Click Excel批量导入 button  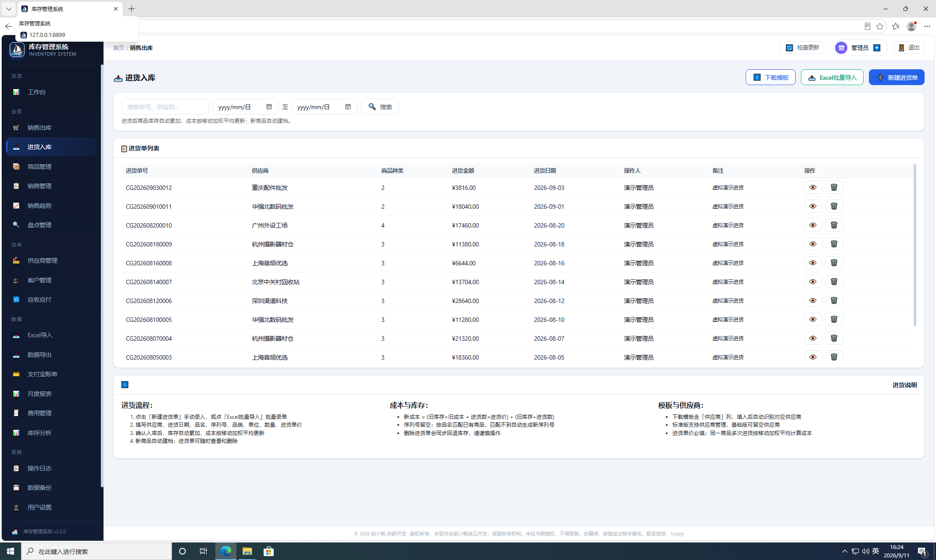pos(832,77)
